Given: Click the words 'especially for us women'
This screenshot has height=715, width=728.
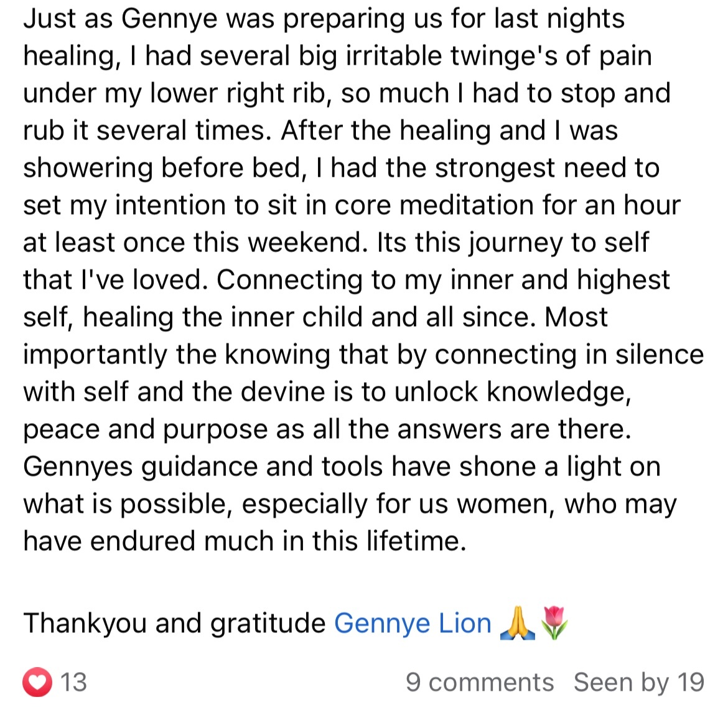Looking at the screenshot, I should pyautogui.click(x=398, y=504).
